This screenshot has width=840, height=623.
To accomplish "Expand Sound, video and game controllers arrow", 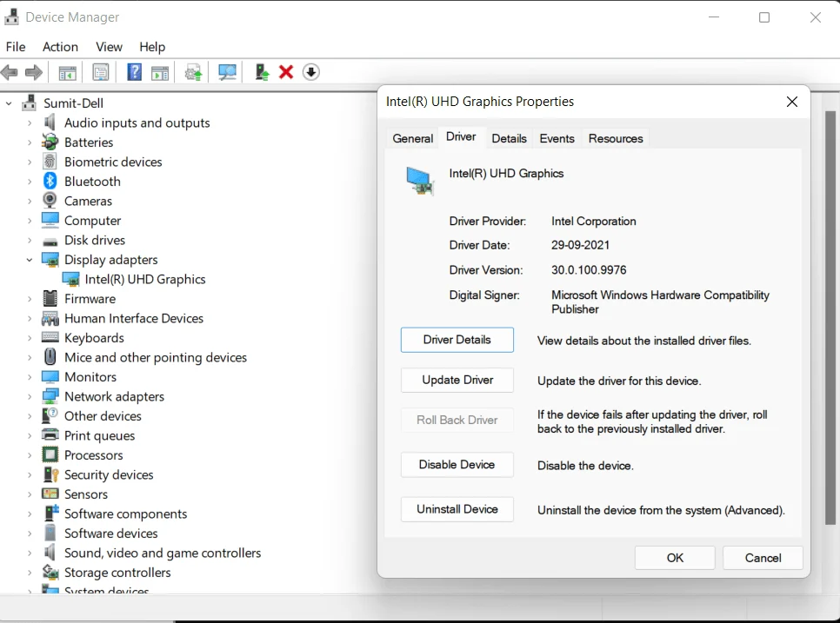I will coord(30,553).
